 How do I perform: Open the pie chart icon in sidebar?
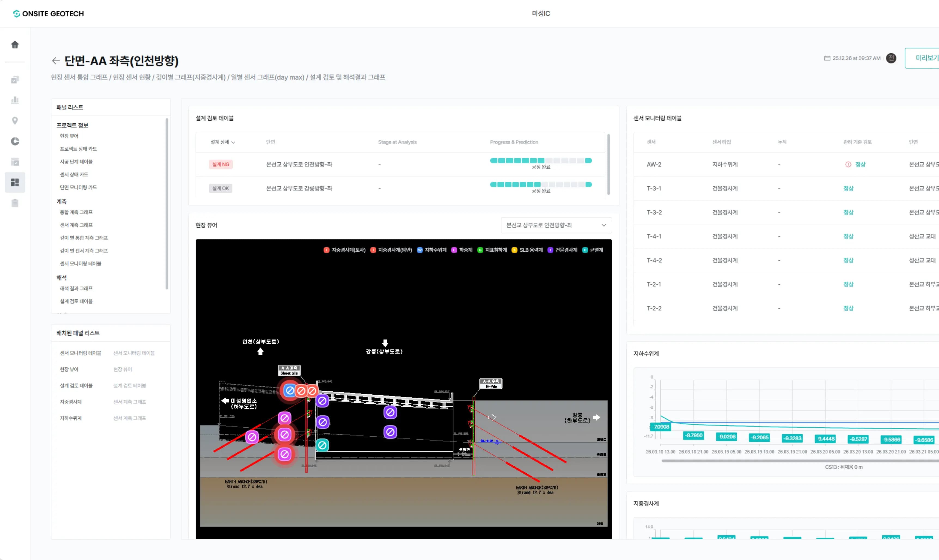point(15,141)
